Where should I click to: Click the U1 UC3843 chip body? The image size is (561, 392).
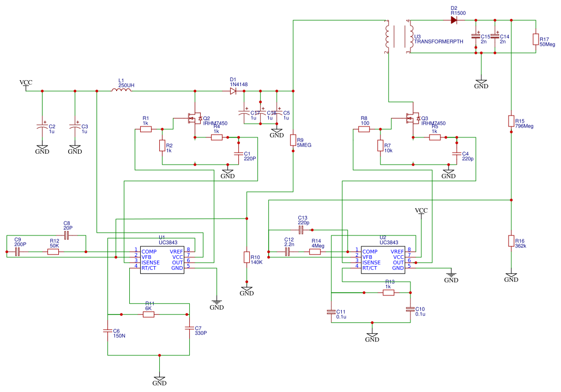162,260
